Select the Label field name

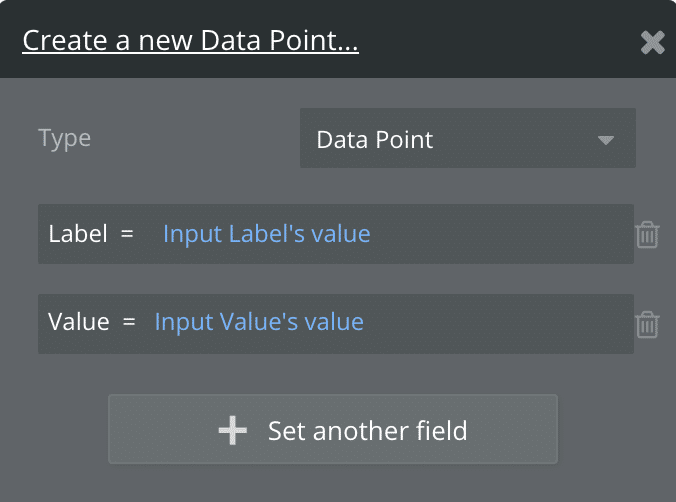[x=76, y=234]
